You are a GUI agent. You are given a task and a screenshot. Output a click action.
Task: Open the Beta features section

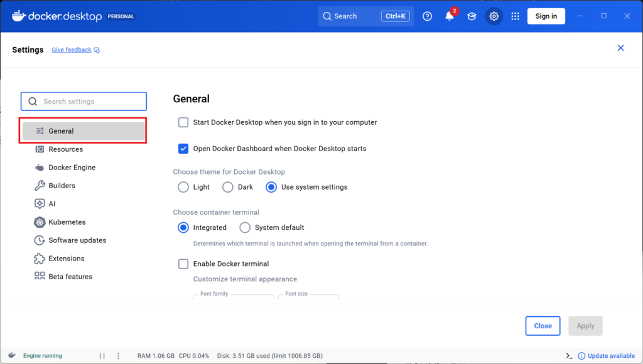click(x=84, y=277)
